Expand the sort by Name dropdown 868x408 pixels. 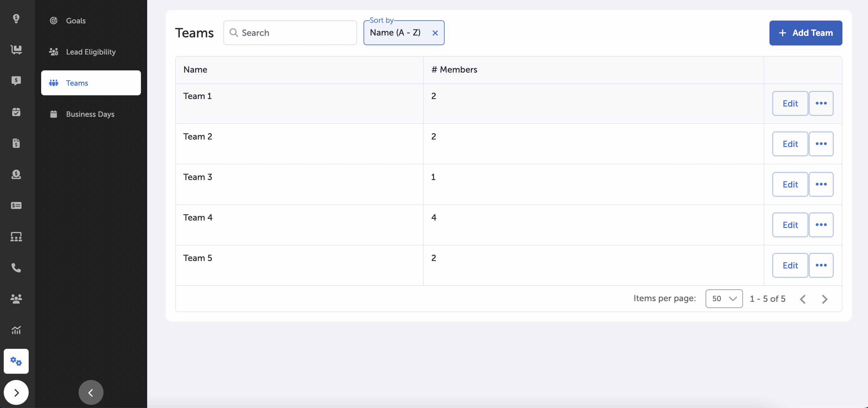(x=395, y=32)
